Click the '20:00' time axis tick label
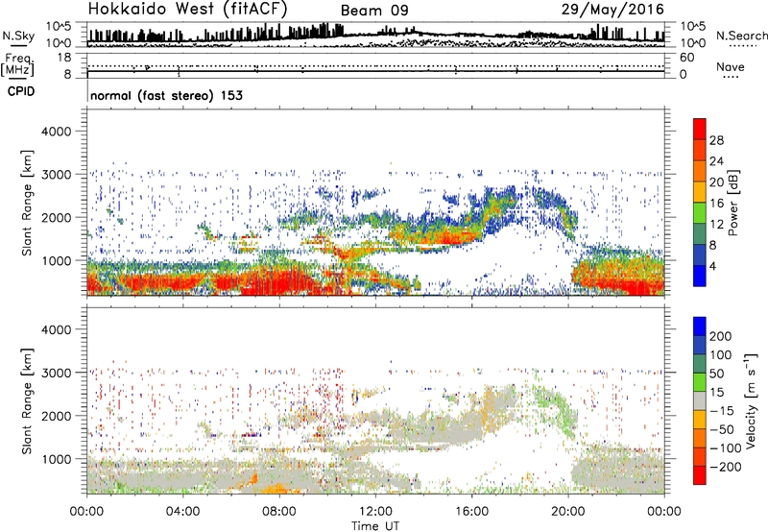The image size is (768, 532). [x=568, y=512]
